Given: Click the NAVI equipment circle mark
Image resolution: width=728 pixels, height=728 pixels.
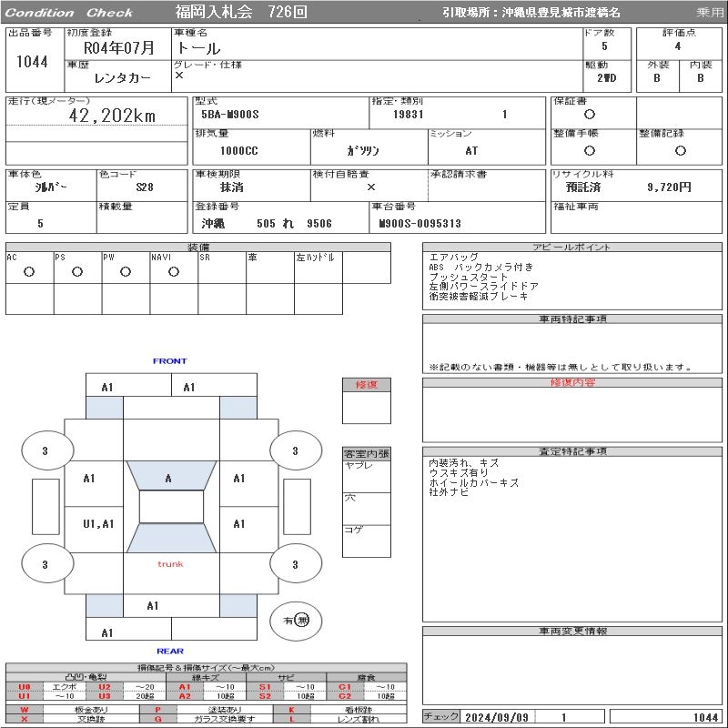Looking at the screenshot, I should pos(174,272).
